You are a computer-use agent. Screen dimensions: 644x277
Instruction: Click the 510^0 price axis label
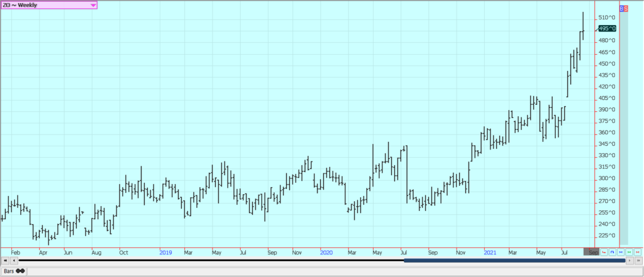(607, 18)
